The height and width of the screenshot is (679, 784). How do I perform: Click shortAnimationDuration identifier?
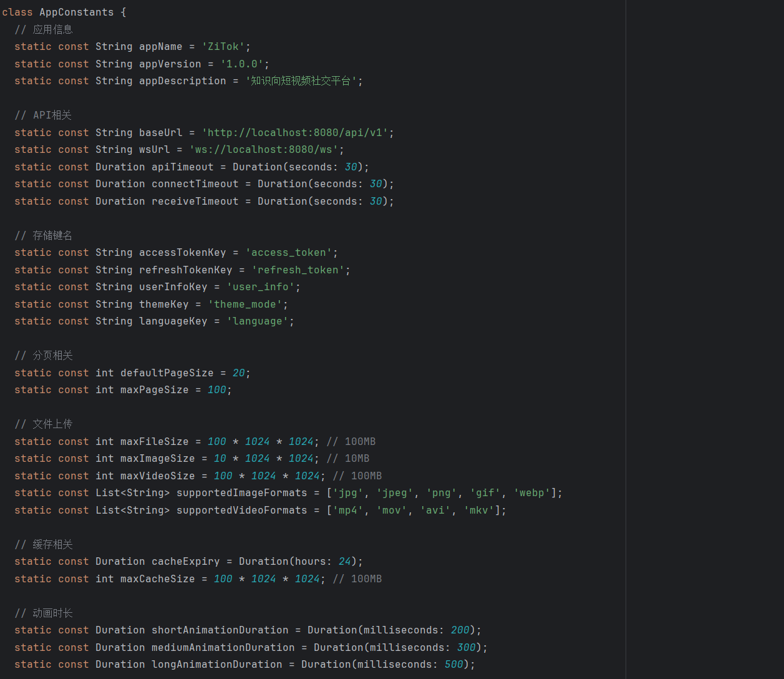click(x=220, y=630)
